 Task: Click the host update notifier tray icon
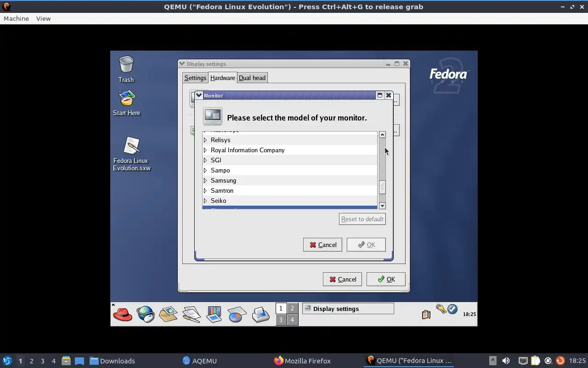(x=548, y=361)
